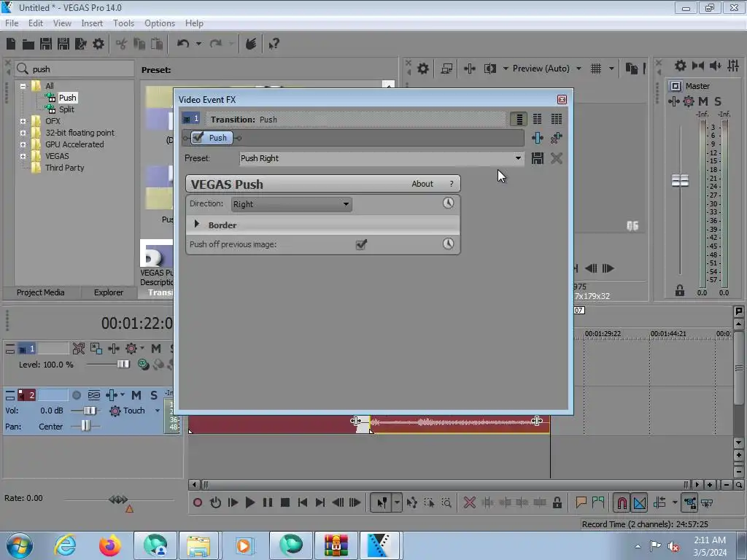
Task: Click the What's This help icon
Action: [x=274, y=44]
